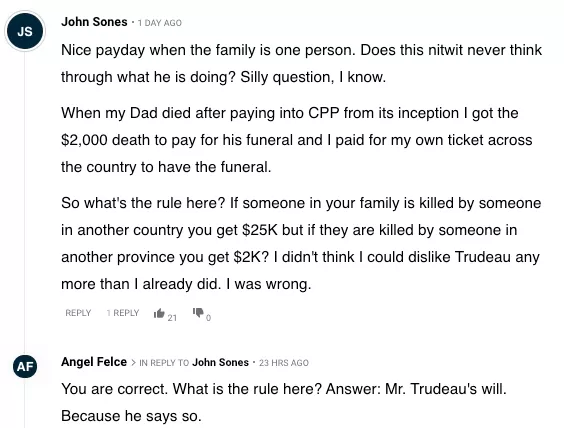View the 21 likes count
This screenshot has width=564, height=428.
click(x=172, y=318)
